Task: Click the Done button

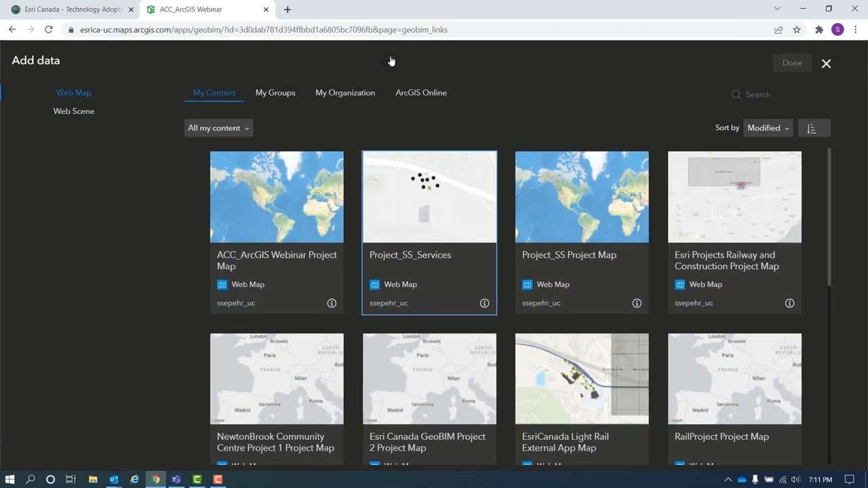Action: coord(792,63)
